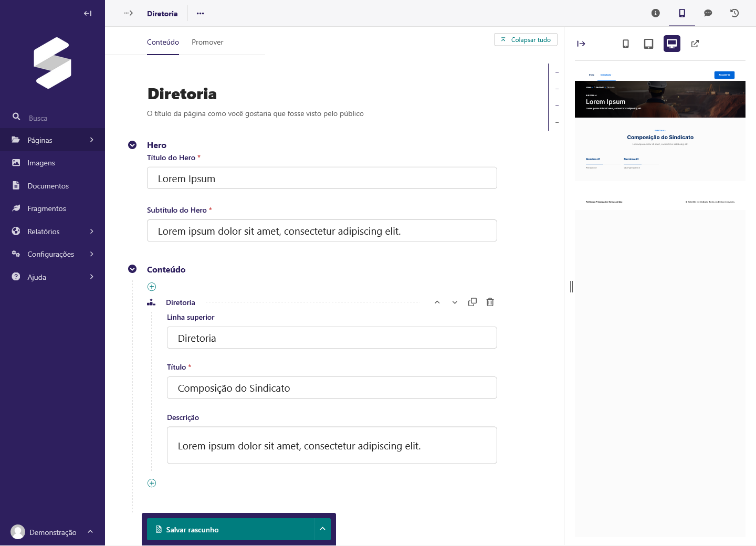Toggle the preview panel in header

tap(682, 13)
